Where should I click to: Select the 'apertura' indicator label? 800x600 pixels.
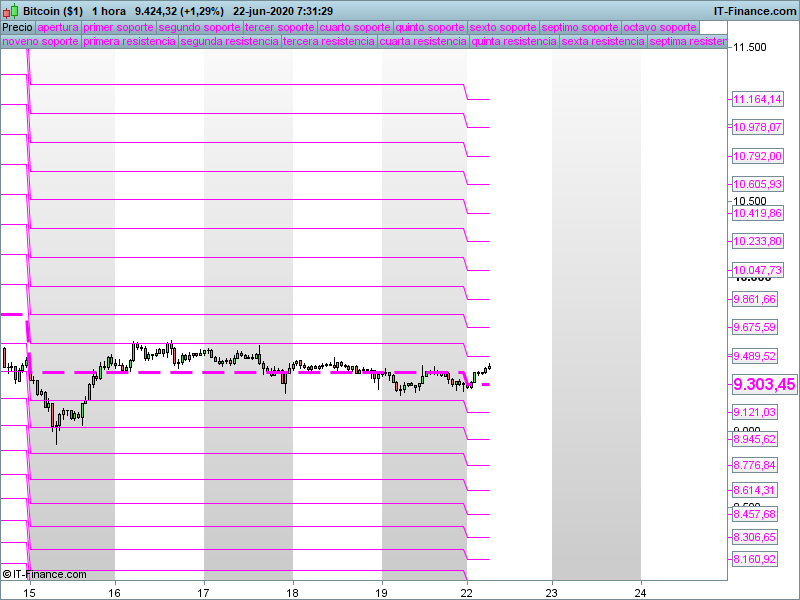tap(57, 28)
